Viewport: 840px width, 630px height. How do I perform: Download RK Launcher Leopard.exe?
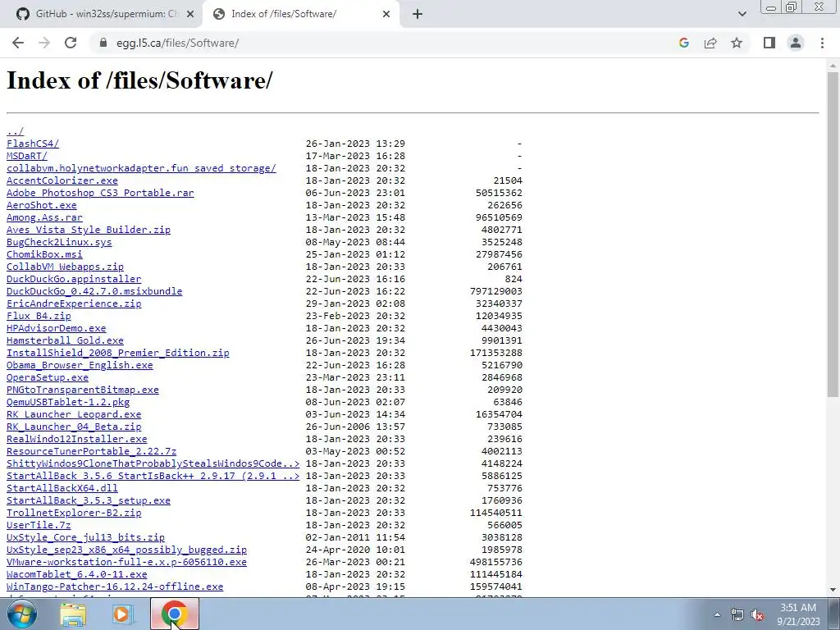[x=74, y=414]
